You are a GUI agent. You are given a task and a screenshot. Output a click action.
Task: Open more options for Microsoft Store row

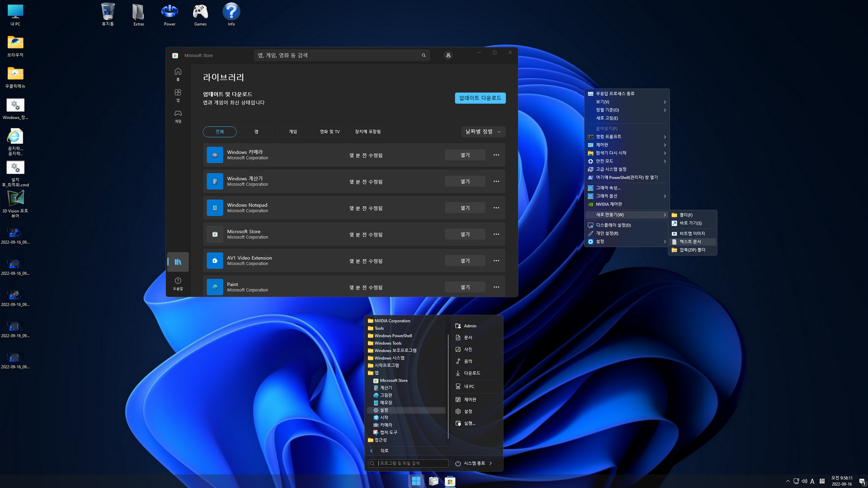496,234
